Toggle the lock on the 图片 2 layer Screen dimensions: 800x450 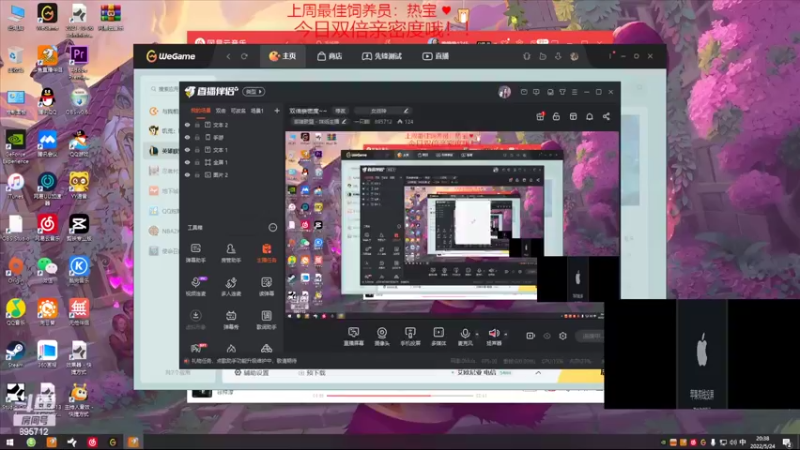pyautogui.click(x=197, y=175)
